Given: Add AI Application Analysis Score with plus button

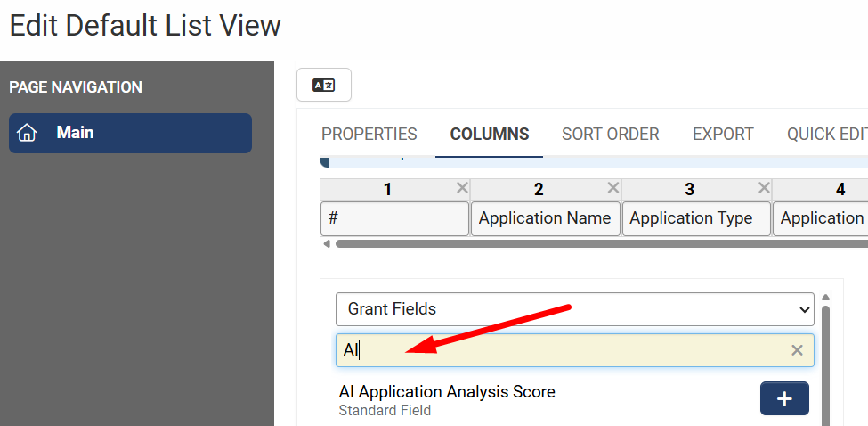Looking at the screenshot, I should tap(784, 398).
